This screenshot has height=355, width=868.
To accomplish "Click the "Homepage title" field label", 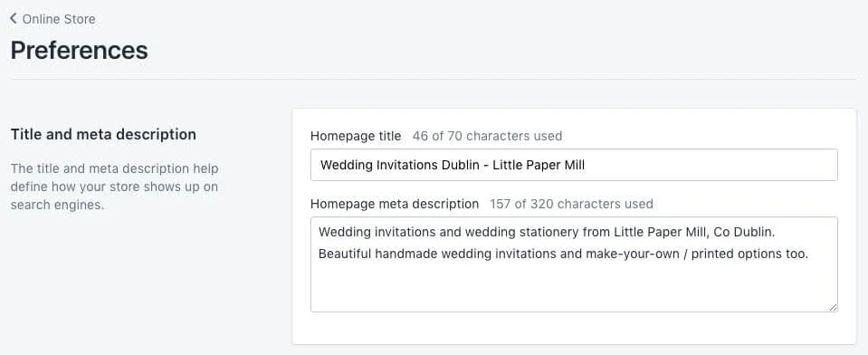I will tap(356, 136).
